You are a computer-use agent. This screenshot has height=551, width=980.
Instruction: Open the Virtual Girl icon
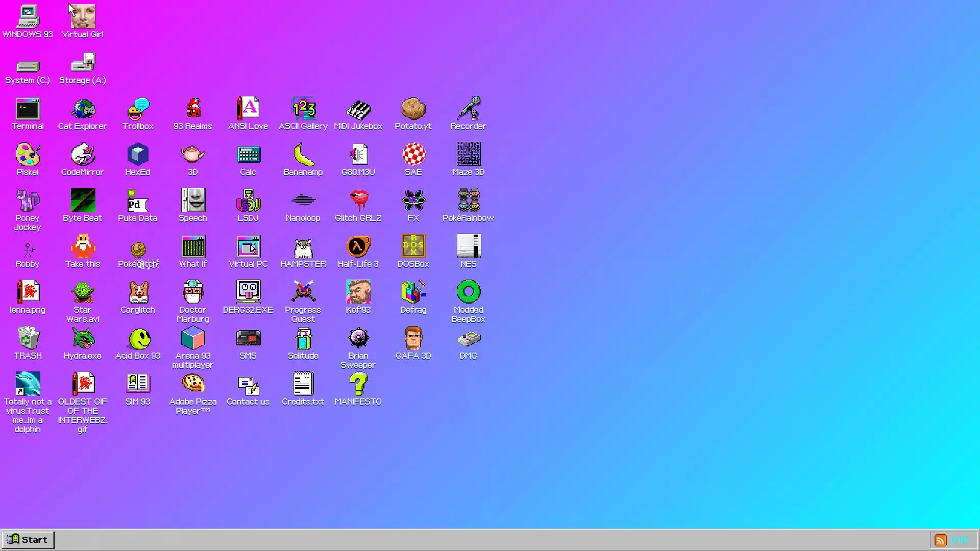(83, 17)
